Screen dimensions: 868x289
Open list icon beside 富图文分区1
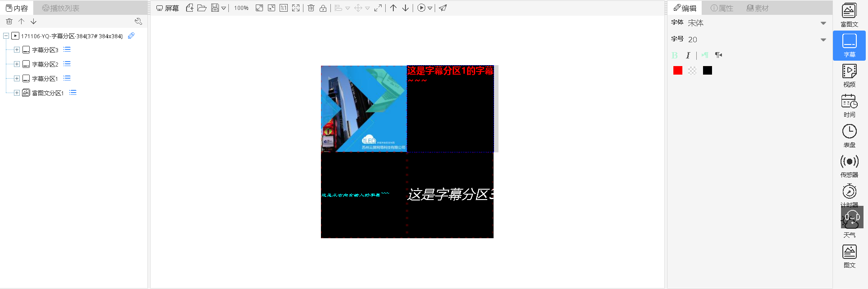73,93
